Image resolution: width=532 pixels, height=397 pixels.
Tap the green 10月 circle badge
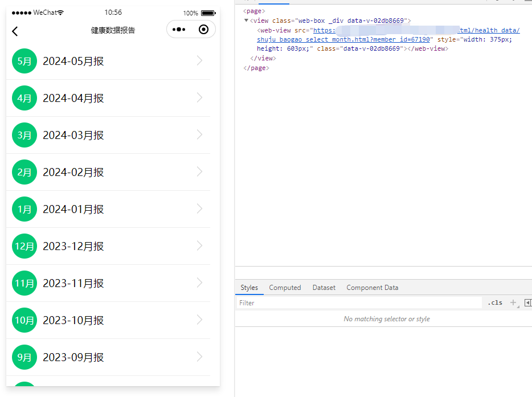[x=24, y=320]
